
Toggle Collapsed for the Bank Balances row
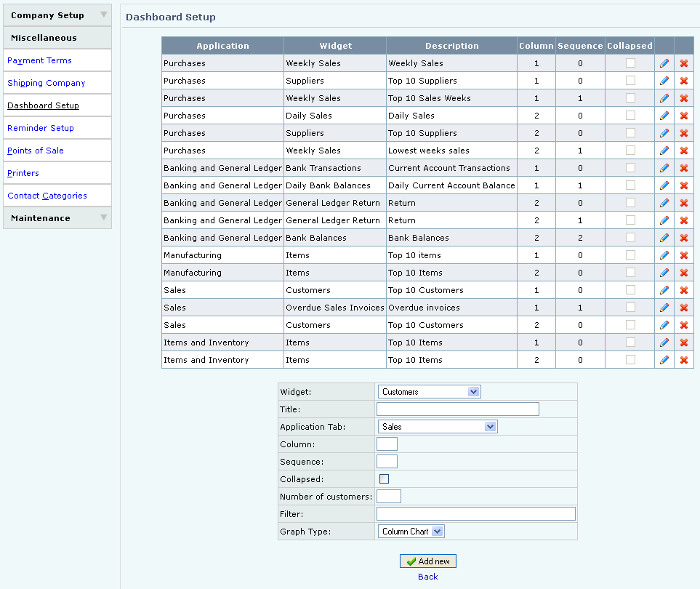click(x=630, y=237)
